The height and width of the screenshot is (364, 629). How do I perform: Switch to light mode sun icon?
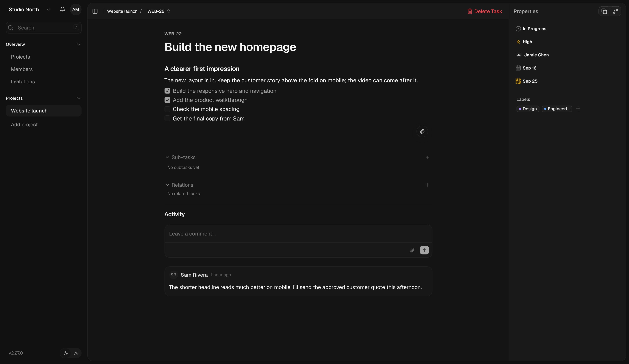coord(76,353)
